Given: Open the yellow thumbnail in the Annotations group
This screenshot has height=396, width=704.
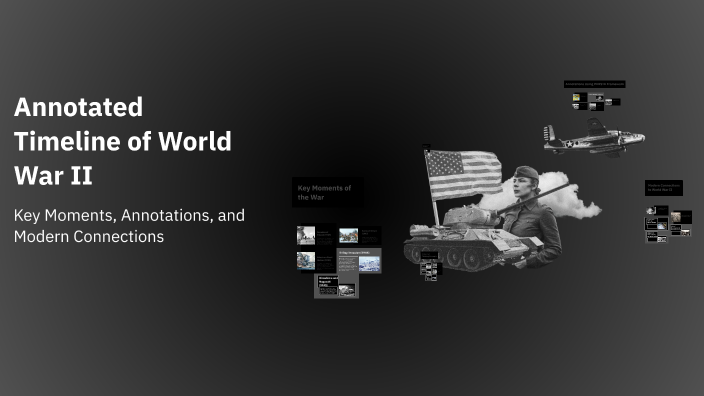Looking at the screenshot, I should [x=576, y=97].
